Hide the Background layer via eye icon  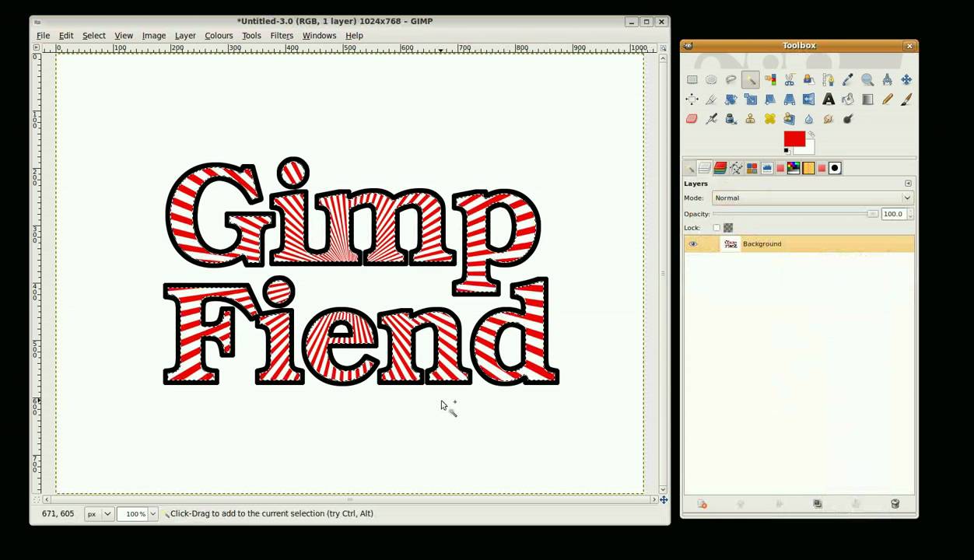692,244
